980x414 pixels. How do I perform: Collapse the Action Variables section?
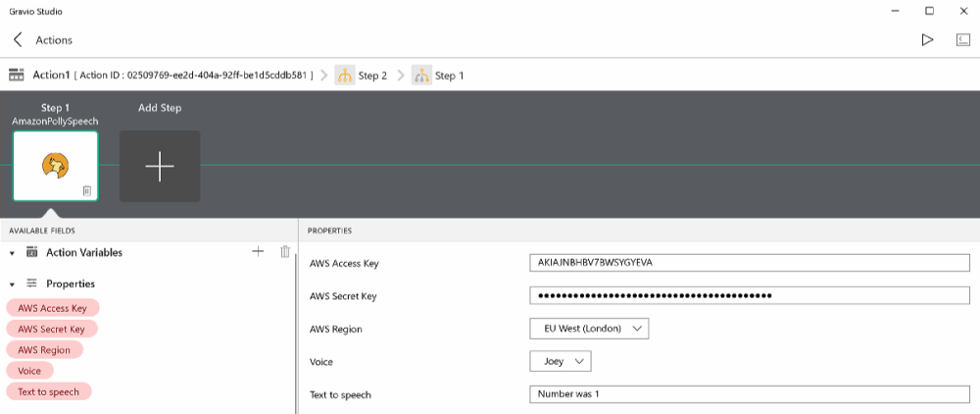(x=13, y=253)
